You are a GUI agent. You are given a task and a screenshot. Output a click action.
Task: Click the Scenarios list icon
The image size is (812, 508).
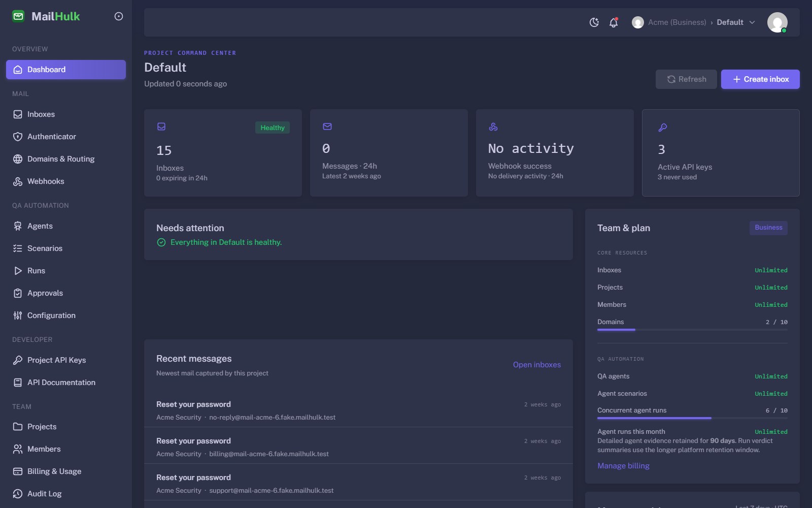pyautogui.click(x=18, y=248)
